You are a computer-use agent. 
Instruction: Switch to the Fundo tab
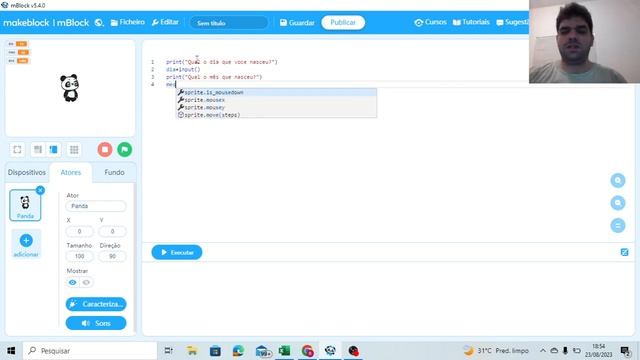click(114, 173)
